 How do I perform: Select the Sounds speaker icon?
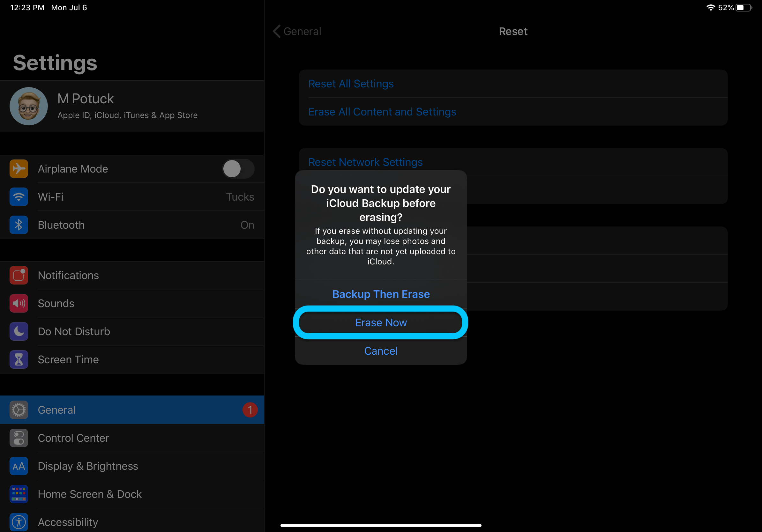pyautogui.click(x=19, y=303)
